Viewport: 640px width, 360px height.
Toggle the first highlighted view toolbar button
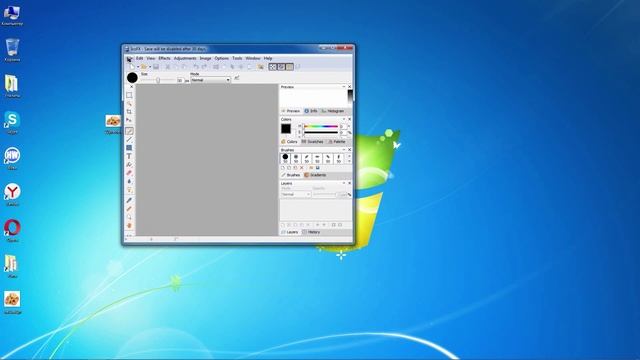[273, 67]
